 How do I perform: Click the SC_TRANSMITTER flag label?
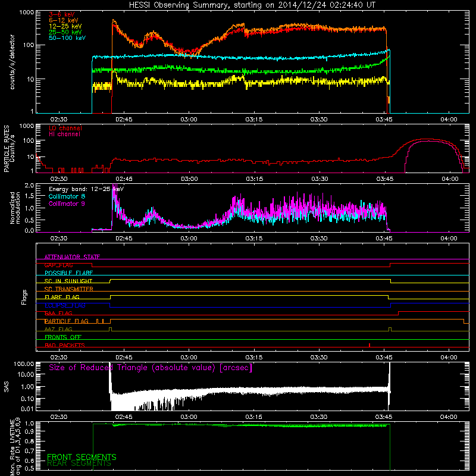[69, 289]
